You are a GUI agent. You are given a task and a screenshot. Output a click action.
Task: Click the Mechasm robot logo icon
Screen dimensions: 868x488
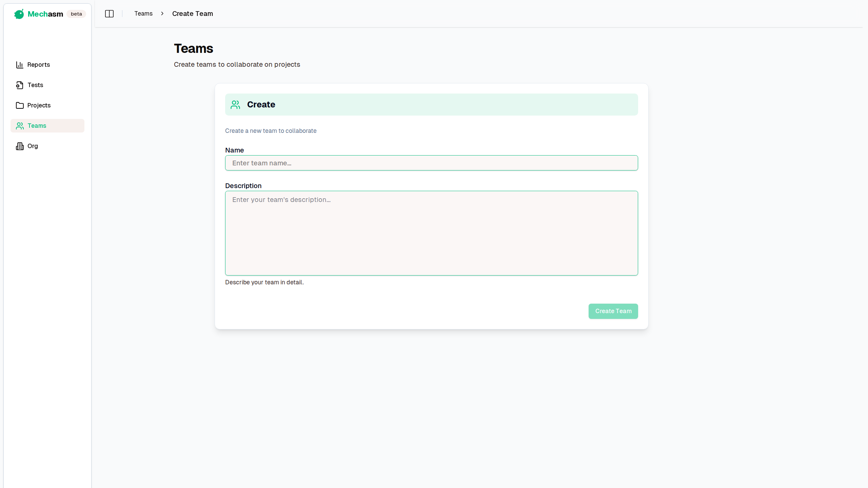[x=19, y=14]
